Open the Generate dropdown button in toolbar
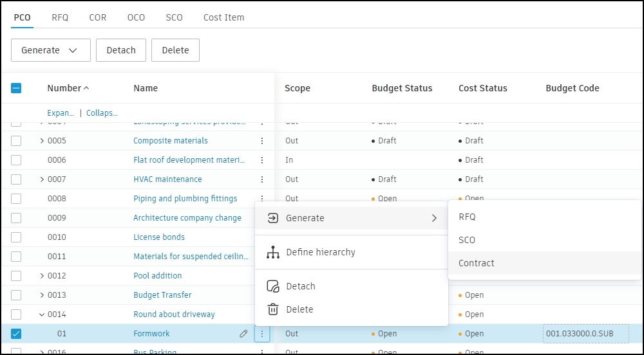The width and height of the screenshot is (644, 355). [x=50, y=50]
